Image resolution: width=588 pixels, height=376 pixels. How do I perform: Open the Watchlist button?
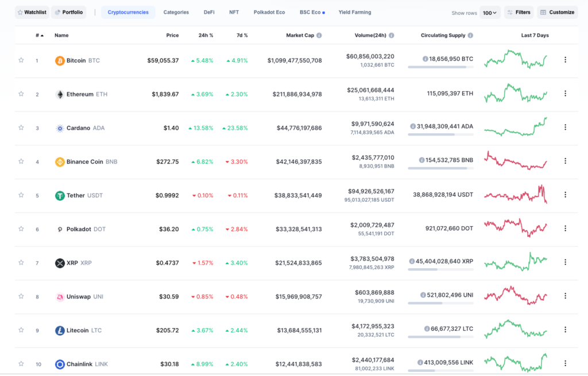click(32, 13)
